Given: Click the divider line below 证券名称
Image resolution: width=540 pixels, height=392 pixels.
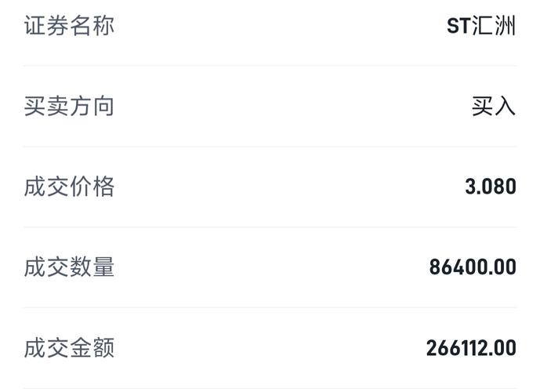Looking at the screenshot, I should point(270,66).
